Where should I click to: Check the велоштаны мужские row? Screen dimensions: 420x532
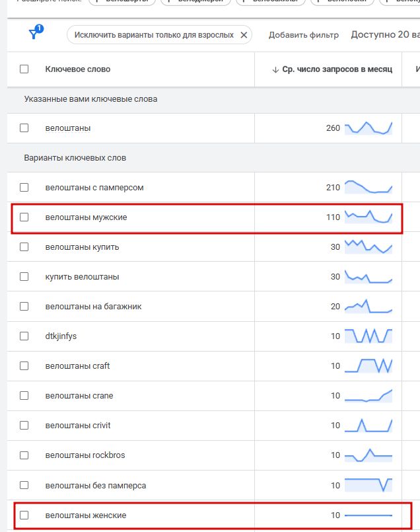(x=24, y=217)
